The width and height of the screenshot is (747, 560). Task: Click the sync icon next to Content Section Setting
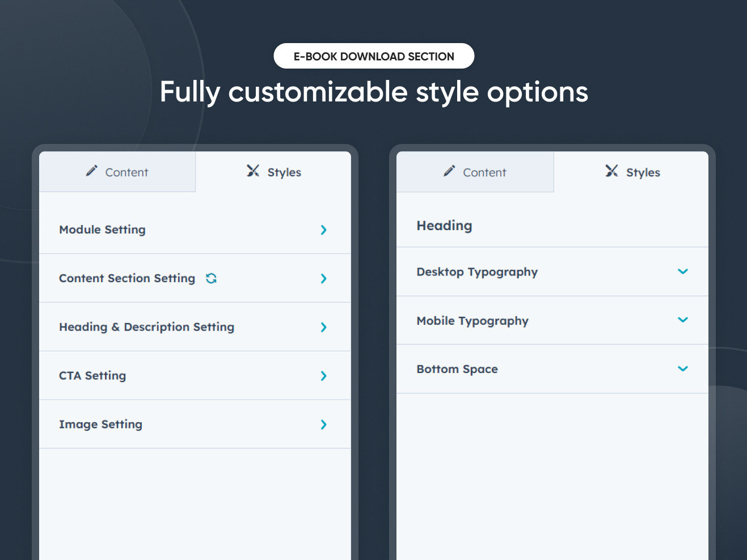210,278
